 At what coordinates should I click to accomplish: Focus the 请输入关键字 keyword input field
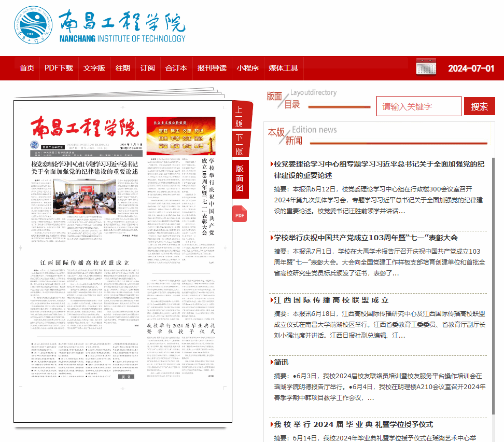[x=419, y=106]
